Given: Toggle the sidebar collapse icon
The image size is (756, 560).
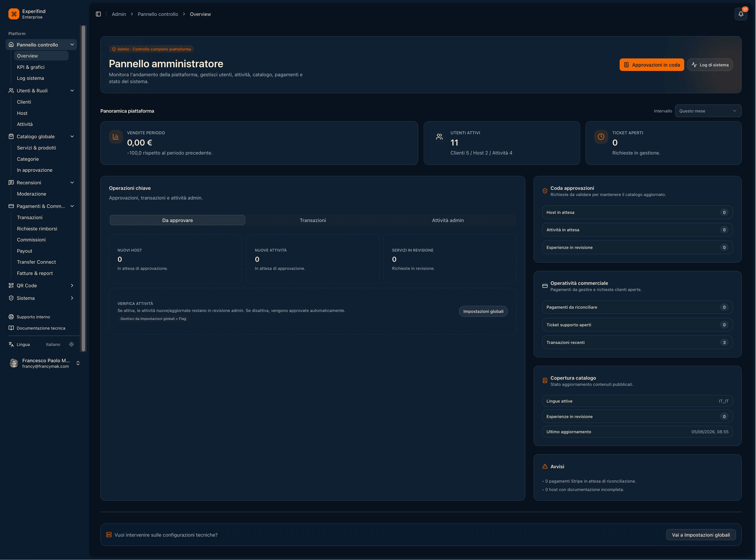Looking at the screenshot, I should 98,14.
